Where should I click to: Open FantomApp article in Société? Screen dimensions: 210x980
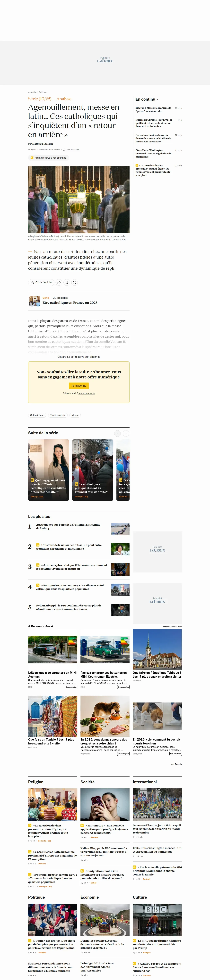(x=104, y=829)
